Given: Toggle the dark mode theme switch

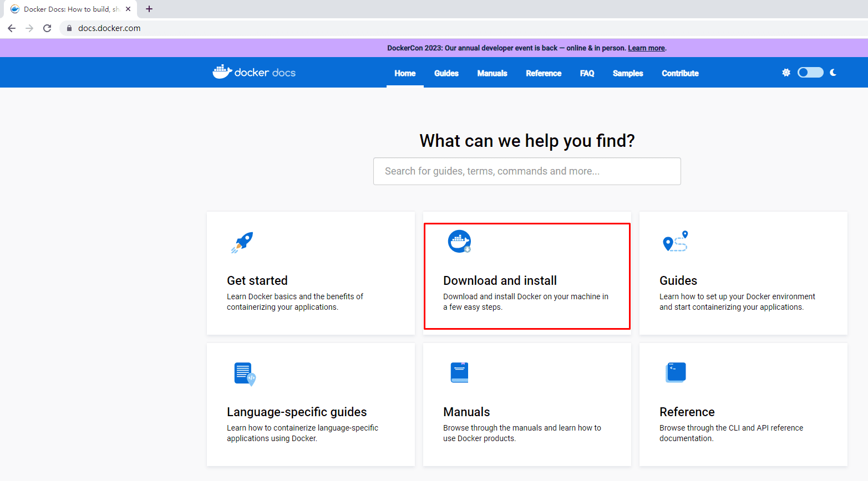Looking at the screenshot, I should 810,73.
